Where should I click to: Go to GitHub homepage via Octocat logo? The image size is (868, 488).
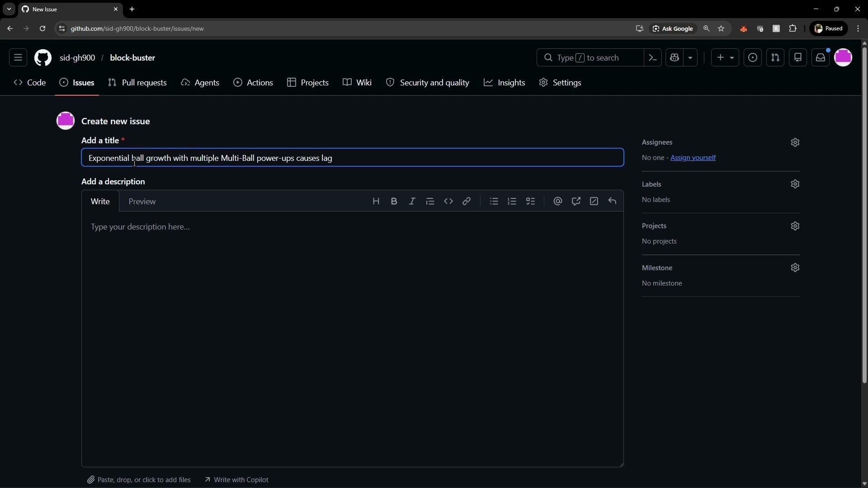(43, 58)
